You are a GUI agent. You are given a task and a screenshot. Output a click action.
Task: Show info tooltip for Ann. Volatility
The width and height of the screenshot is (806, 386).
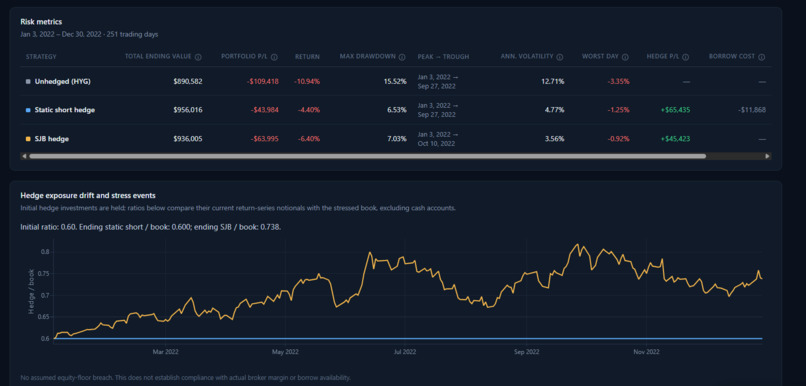pyautogui.click(x=559, y=57)
